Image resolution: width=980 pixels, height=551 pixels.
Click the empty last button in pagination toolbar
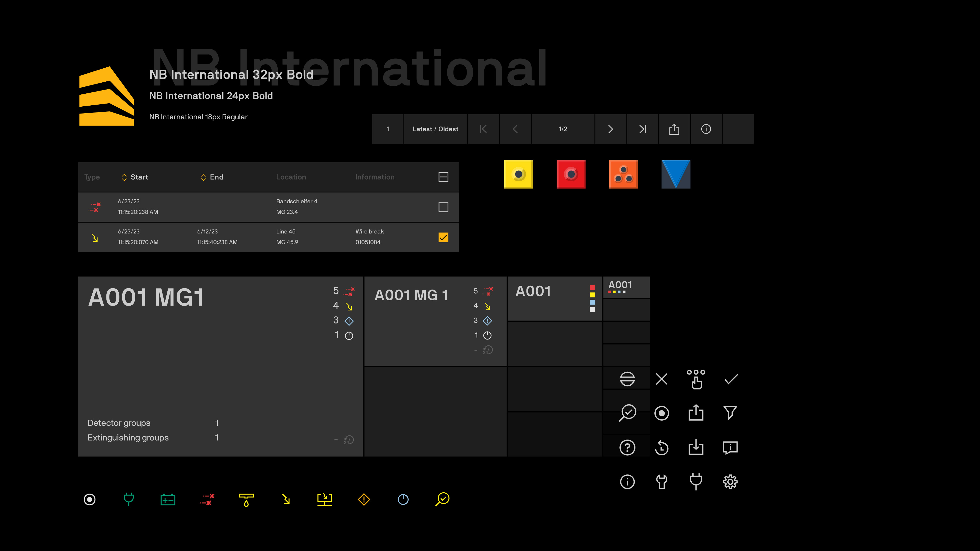point(738,129)
